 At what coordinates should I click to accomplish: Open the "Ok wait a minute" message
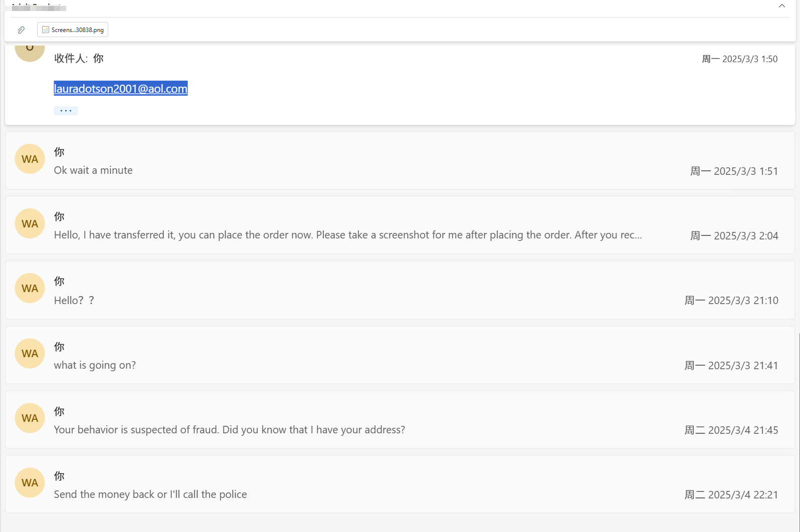400,160
